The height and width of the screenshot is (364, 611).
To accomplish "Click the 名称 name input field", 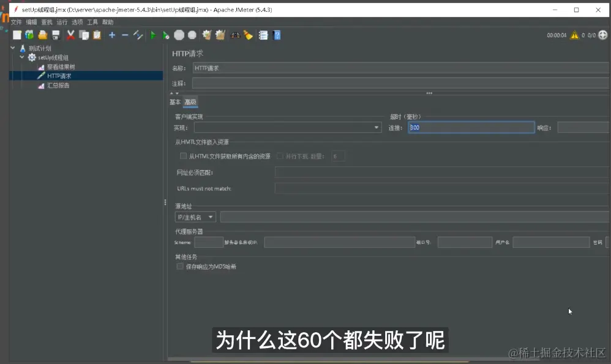I will point(402,68).
